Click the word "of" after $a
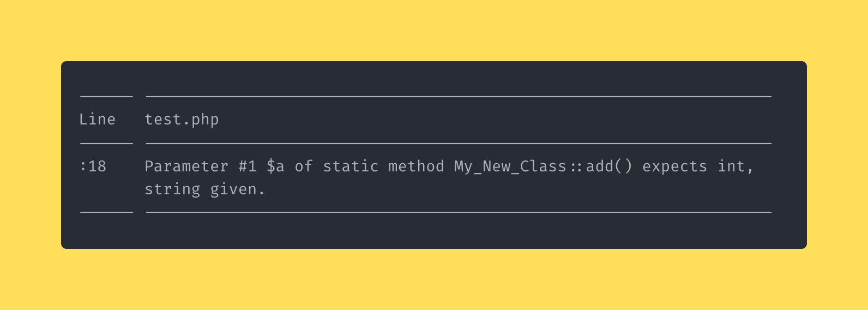 [x=304, y=166]
